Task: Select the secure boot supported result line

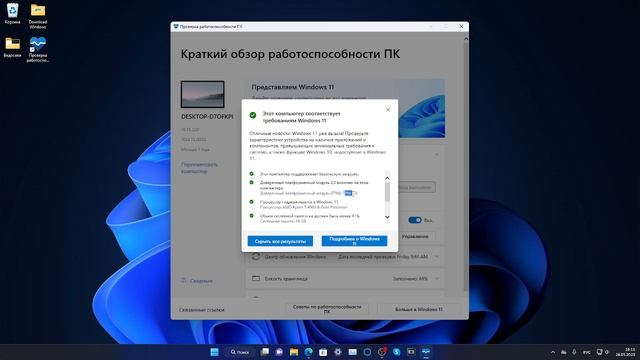Action: point(309,174)
